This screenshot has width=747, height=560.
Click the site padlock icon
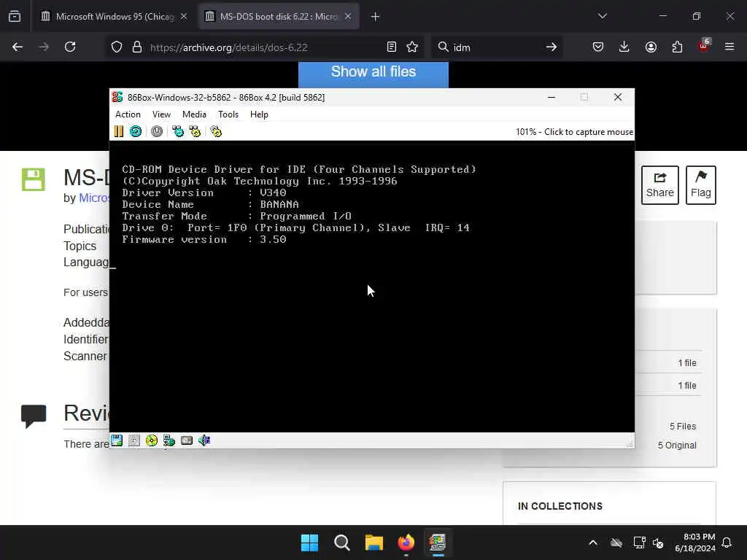coord(137,47)
